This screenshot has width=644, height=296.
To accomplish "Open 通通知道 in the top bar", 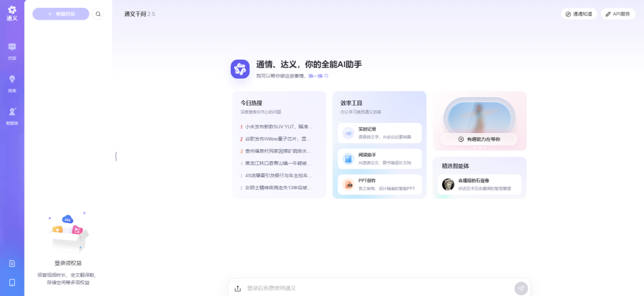I will coord(578,14).
